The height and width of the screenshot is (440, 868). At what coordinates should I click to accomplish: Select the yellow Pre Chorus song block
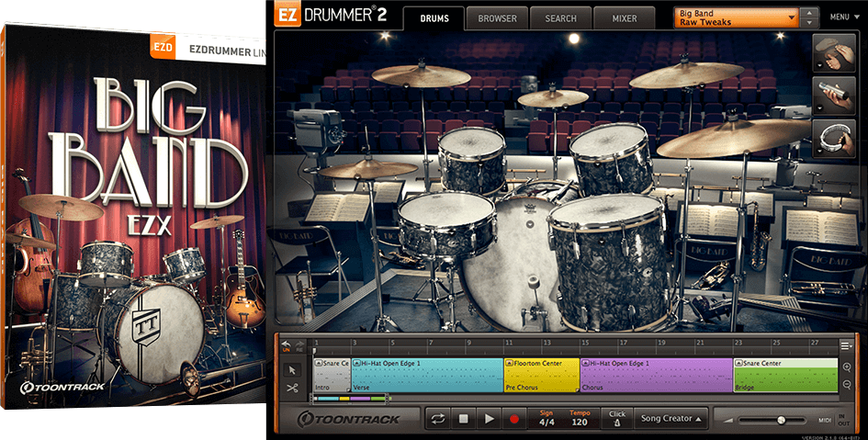click(x=541, y=376)
